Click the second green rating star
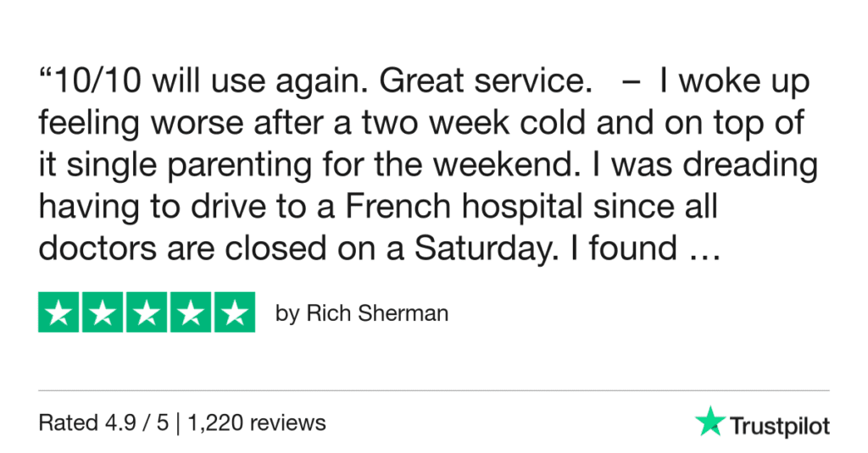 click(103, 313)
